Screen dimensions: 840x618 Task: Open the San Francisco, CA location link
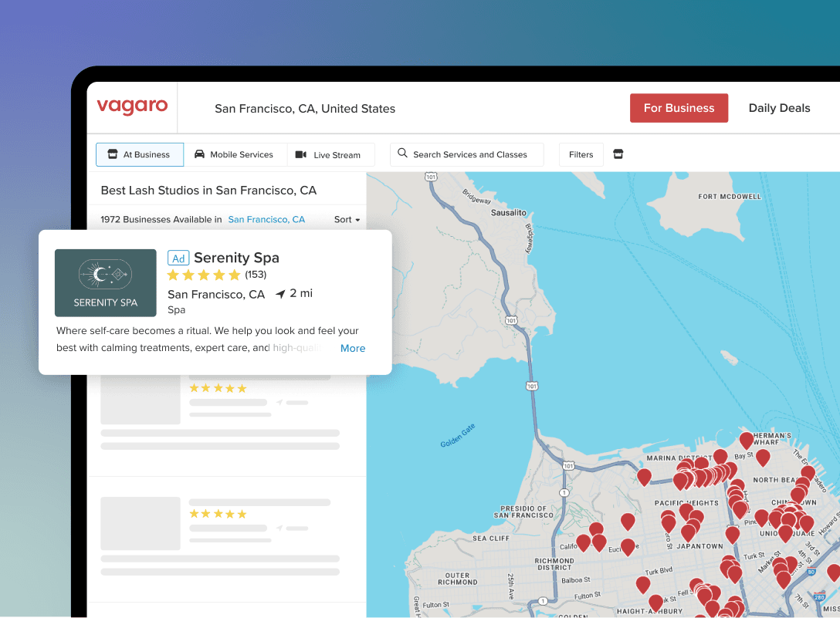pos(266,220)
